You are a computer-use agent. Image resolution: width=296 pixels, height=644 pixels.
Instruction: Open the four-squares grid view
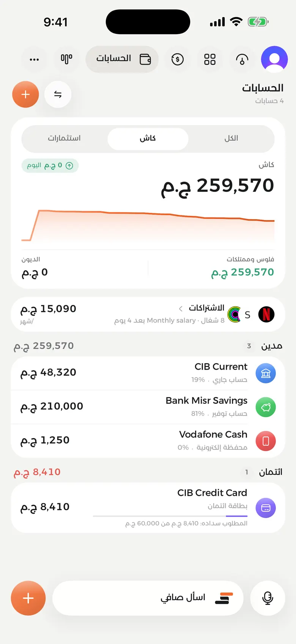(210, 59)
